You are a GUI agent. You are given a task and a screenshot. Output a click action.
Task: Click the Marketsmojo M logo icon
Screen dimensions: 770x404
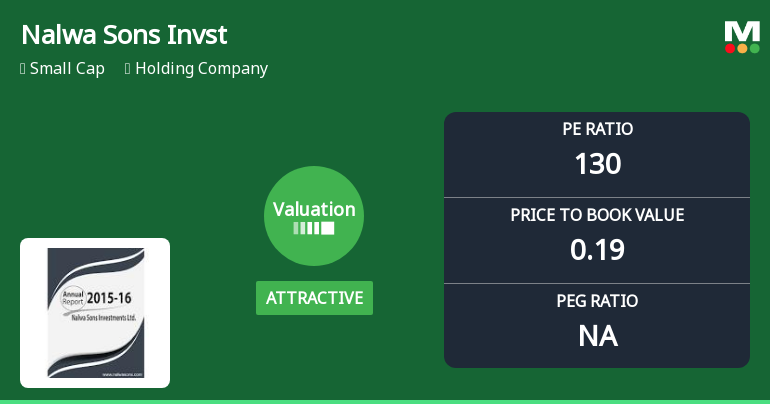point(742,31)
